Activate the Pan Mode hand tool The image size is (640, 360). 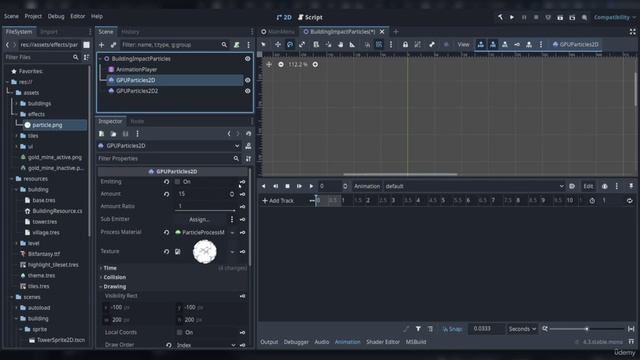point(340,44)
